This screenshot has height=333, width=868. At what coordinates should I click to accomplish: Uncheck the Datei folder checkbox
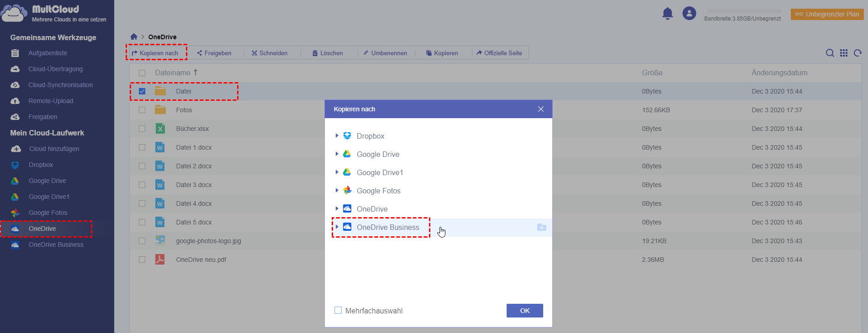142,91
